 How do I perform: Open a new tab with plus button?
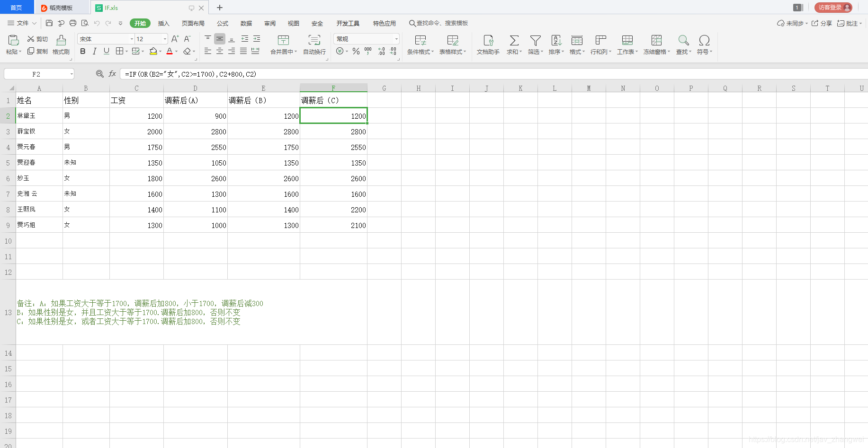pos(220,8)
